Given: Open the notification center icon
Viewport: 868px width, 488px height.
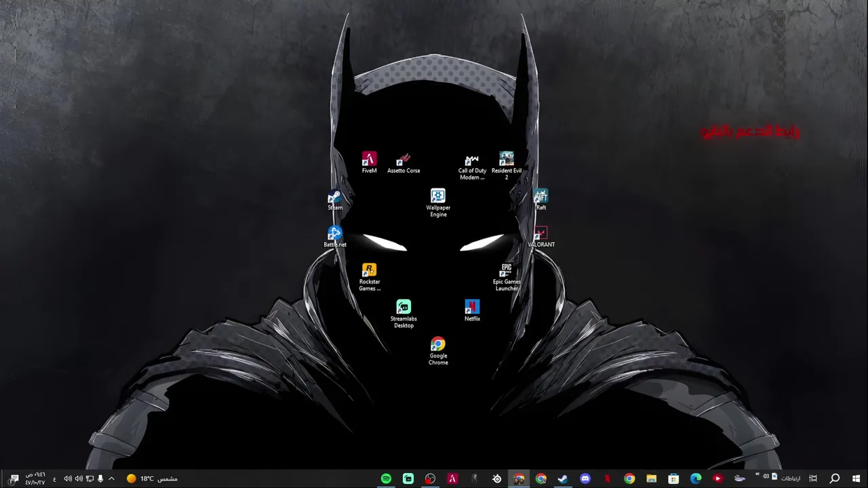Looking at the screenshot, I should pyautogui.click(x=14, y=479).
